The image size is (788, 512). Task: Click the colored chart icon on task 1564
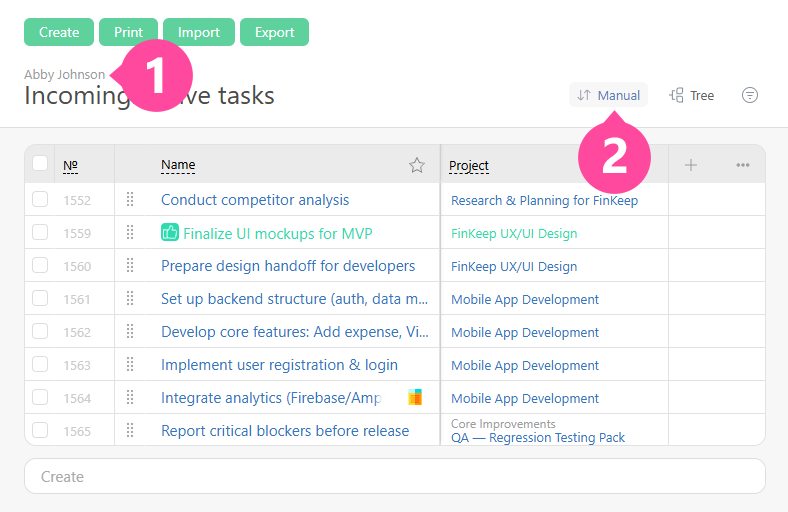[x=415, y=398]
